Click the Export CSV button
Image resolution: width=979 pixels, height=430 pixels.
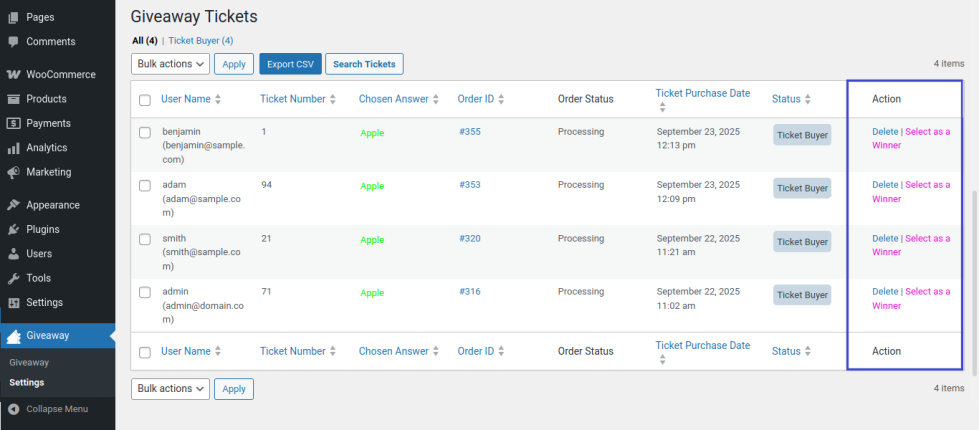(x=290, y=64)
